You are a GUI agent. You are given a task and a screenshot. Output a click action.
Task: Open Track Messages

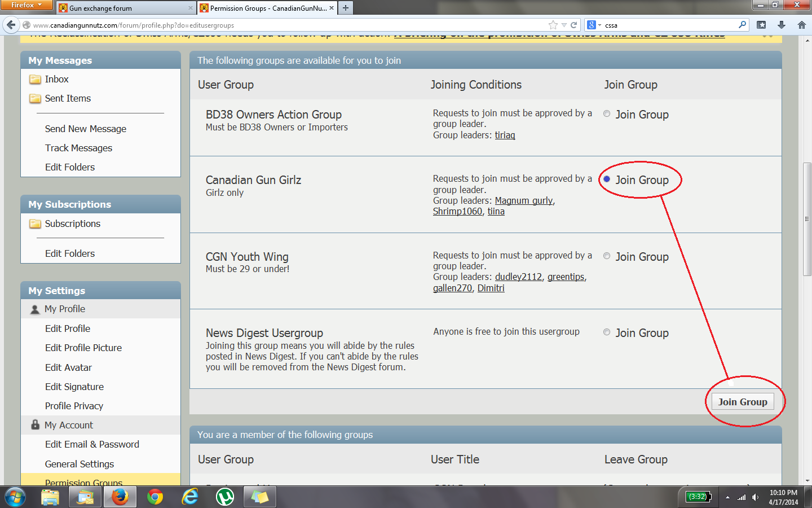[78, 148]
